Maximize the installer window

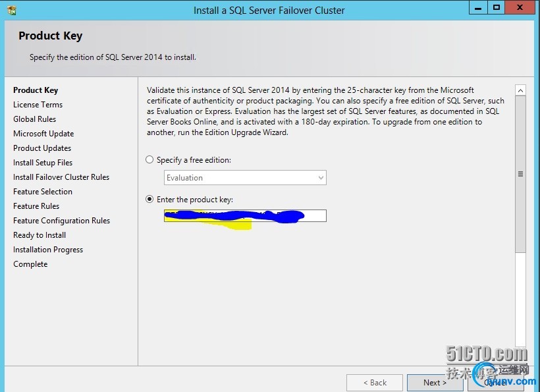(x=497, y=8)
